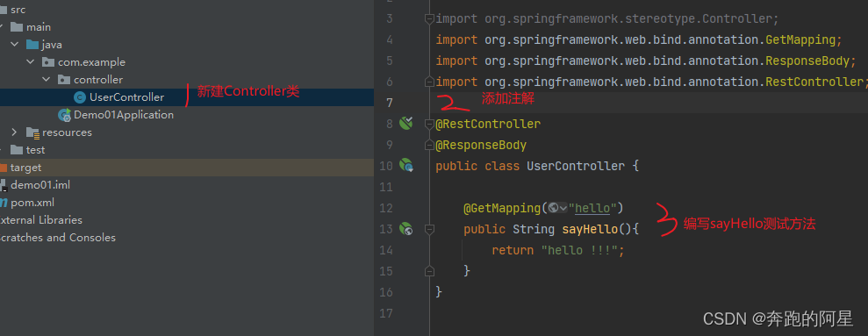This screenshot has width=868, height=336.
Task: Click the src folder icon
Action: click(4, 10)
